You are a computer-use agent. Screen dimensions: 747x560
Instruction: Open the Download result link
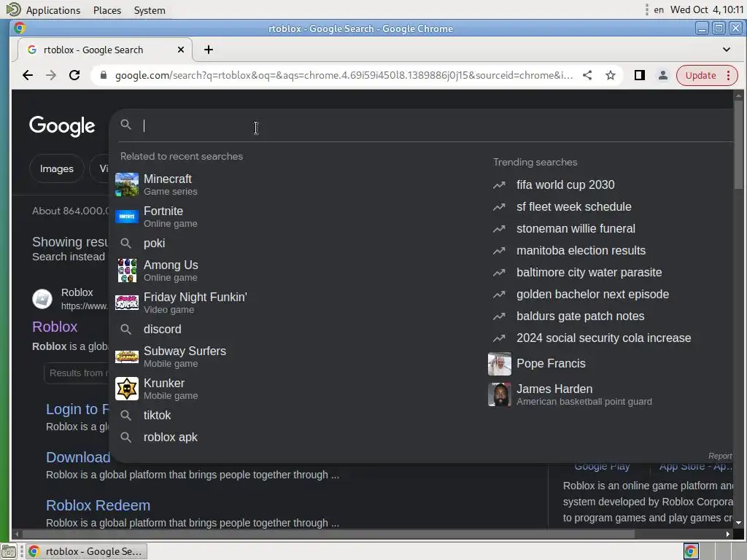pyautogui.click(x=78, y=457)
